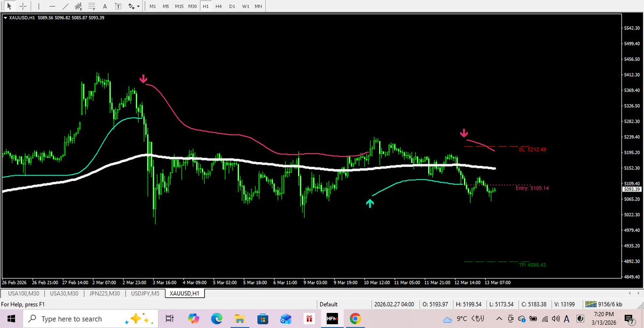Click the connection status 9156/6 kb

605,304
